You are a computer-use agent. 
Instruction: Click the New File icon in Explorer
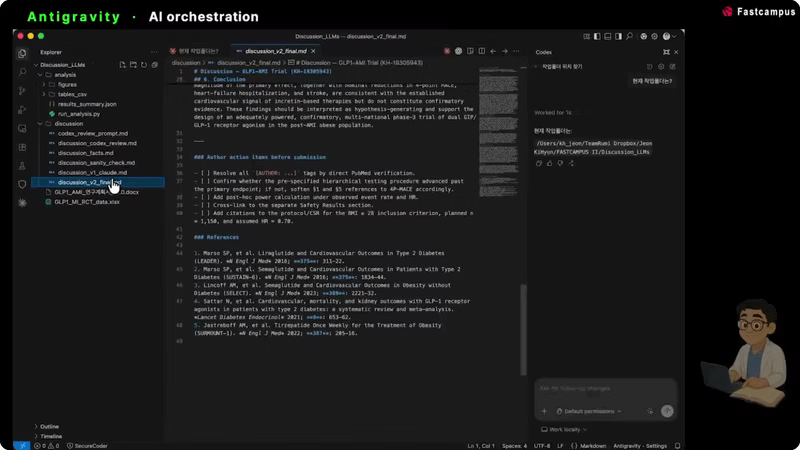click(x=122, y=65)
